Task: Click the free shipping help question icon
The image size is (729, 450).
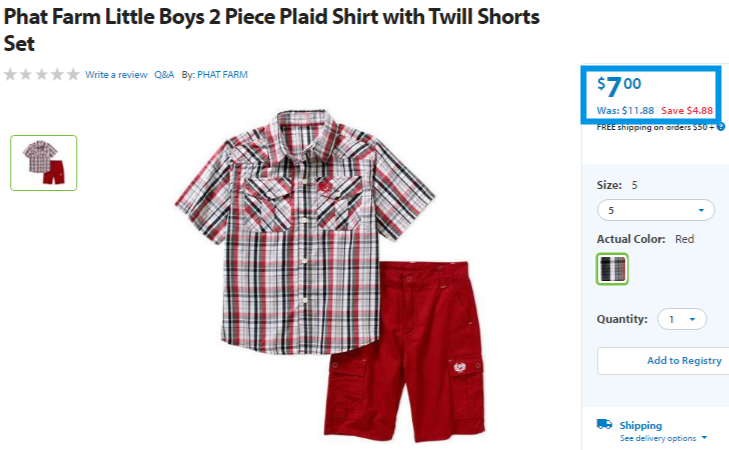Action: pyautogui.click(x=721, y=126)
